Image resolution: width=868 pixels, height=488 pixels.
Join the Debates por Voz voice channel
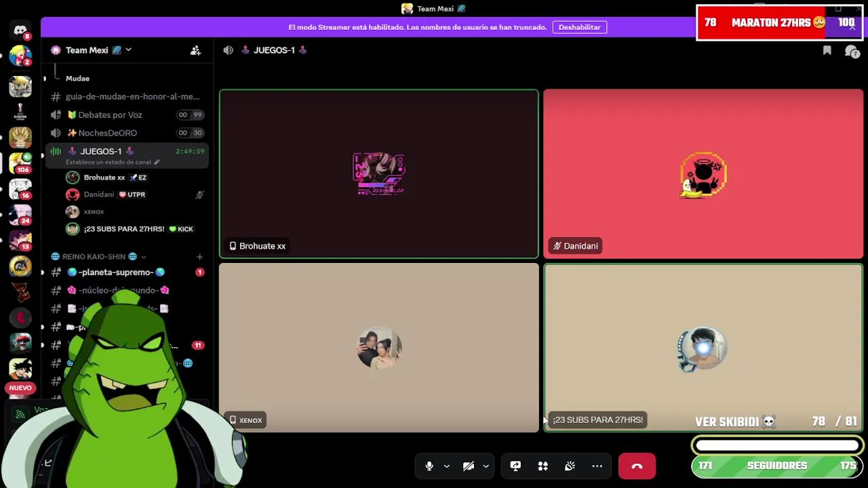[127, 115]
